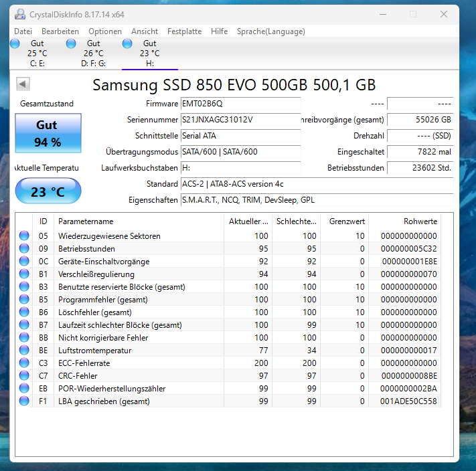This screenshot has width=476, height=471.
Task: Open the Sprache(Language) menu
Action: 271,31
